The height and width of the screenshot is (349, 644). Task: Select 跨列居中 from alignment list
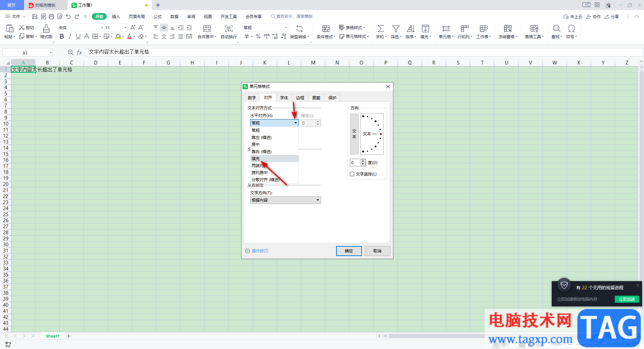(x=274, y=172)
